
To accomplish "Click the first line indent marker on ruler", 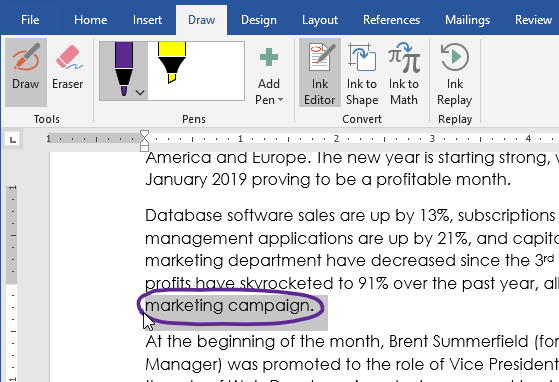I will [144, 134].
